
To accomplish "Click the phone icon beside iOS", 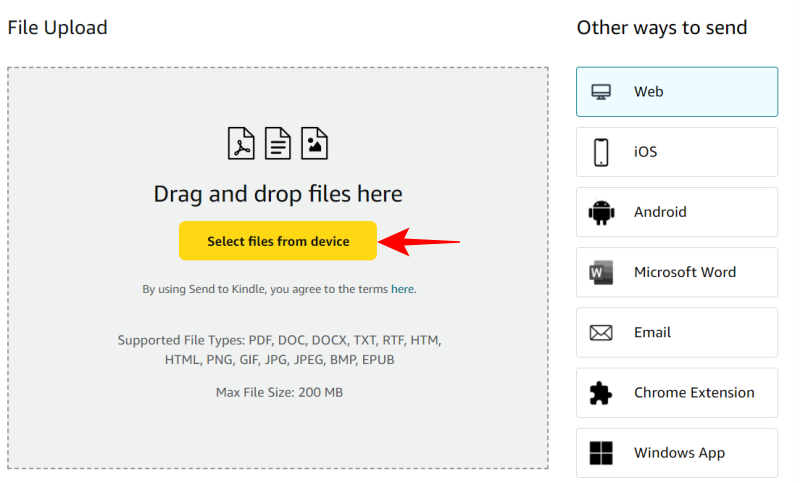I will [x=601, y=152].
